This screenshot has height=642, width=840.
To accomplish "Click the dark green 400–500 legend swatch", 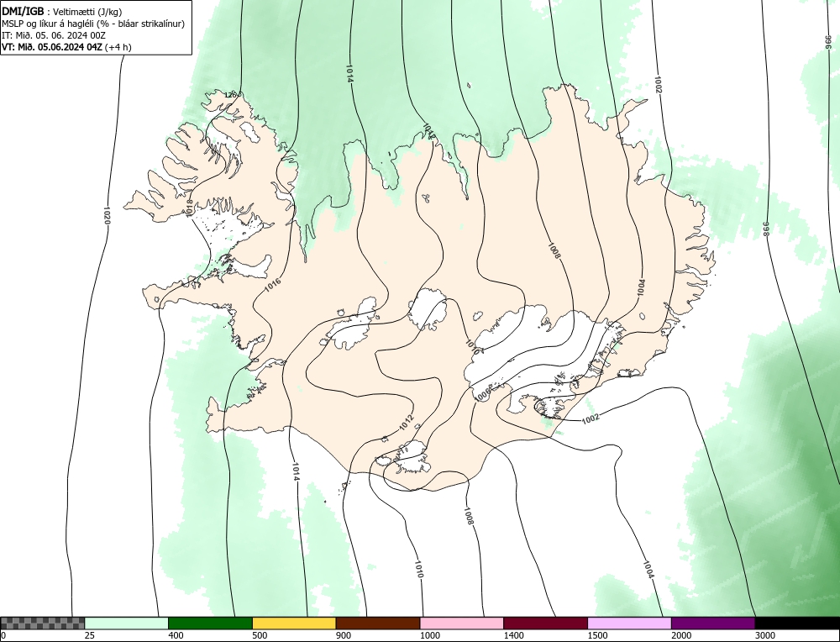I will click(x=210, y=623).
